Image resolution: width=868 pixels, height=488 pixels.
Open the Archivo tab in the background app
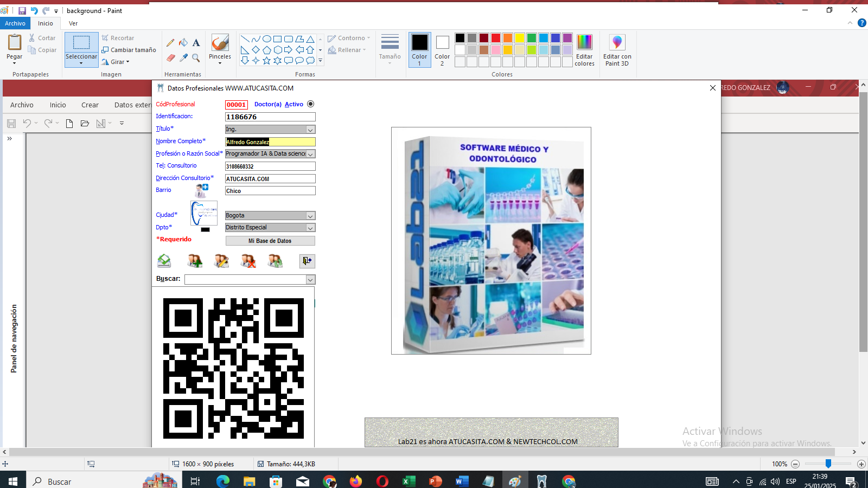[22, 105]
